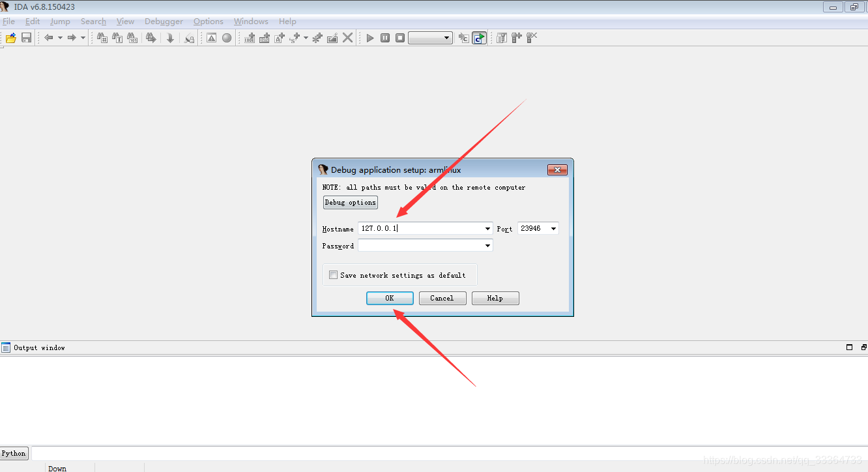Click the Cancel button

(442, 298)
